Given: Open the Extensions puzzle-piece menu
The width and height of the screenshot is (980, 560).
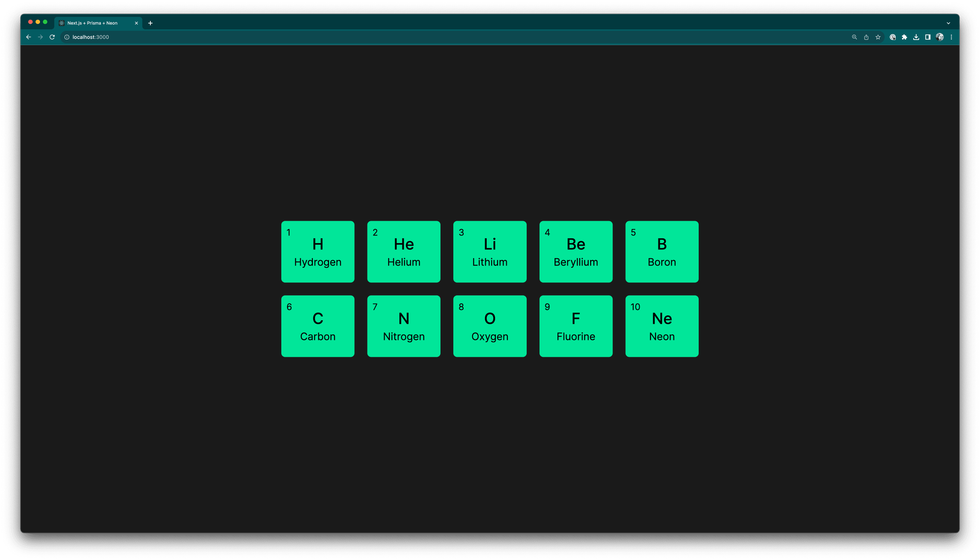Looking at the screenshot, I should click(x=904, y=37).
